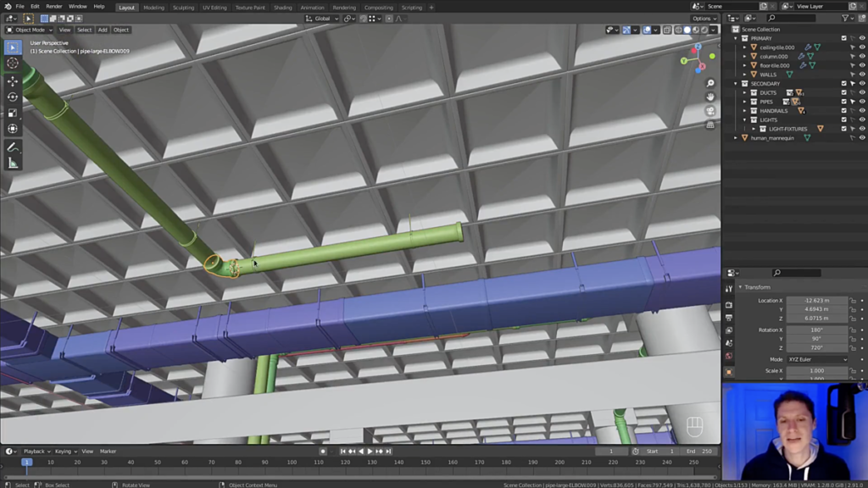Click the viewport zoom magnifier icon
The width and height of the screenshot is (868, 488).
click(710, 83)
